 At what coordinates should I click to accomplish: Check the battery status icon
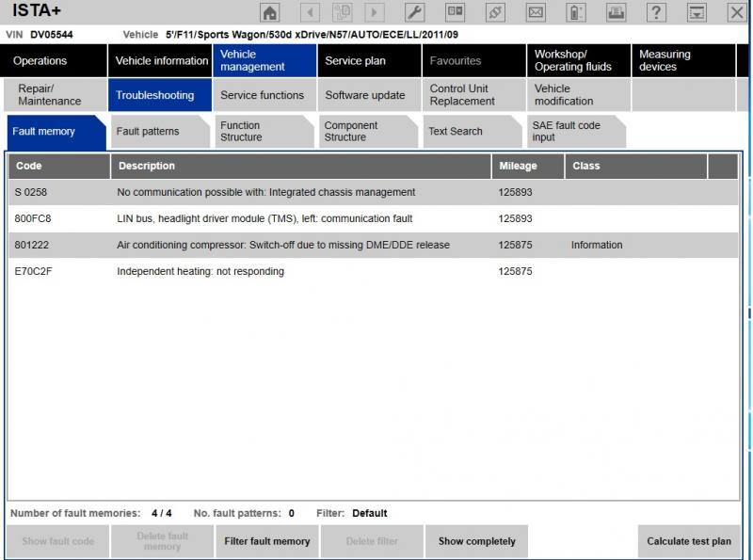coord(576,13)
